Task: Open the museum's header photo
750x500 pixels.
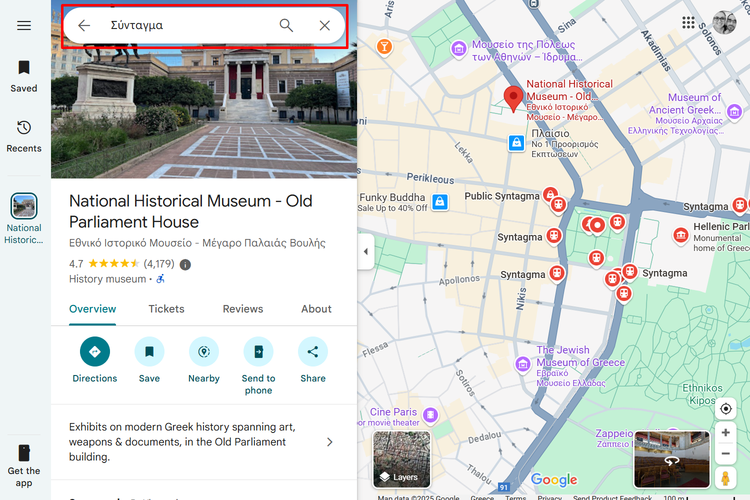Action: 204,112
